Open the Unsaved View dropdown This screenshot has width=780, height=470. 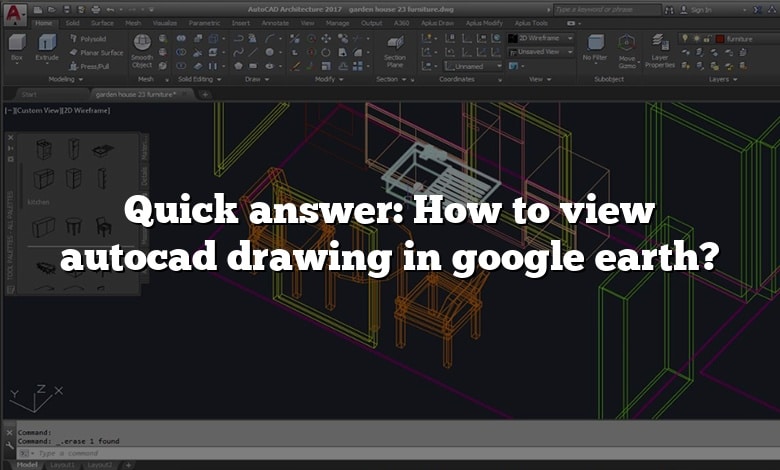click(541, 52)
